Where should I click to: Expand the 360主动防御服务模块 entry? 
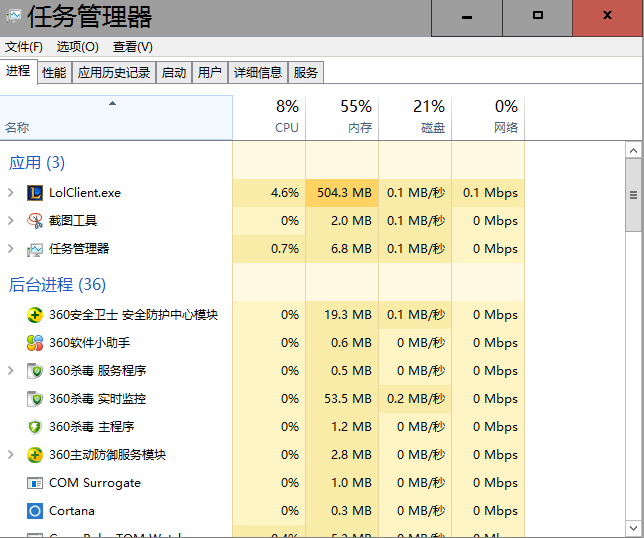[x=11, y=455]
